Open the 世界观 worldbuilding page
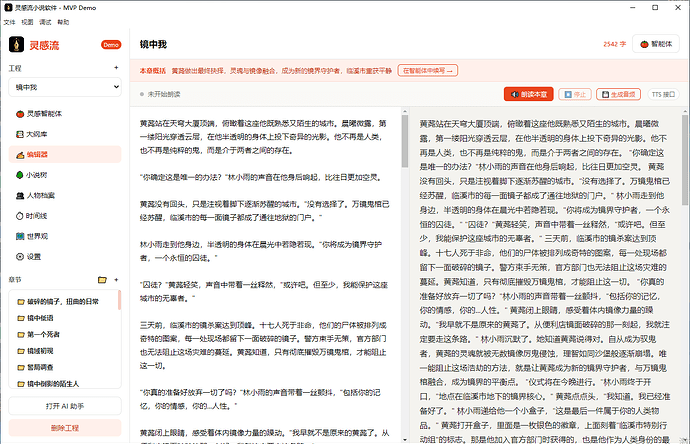 [65, 236]
